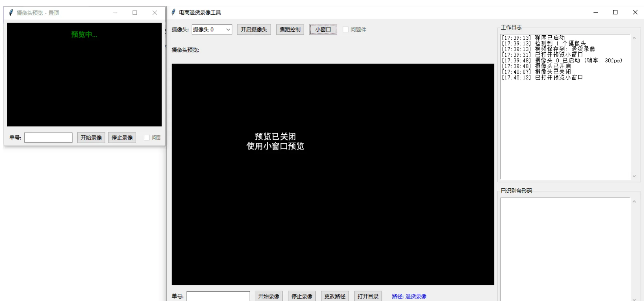Stop recording from the small preview window

[122, 137]
